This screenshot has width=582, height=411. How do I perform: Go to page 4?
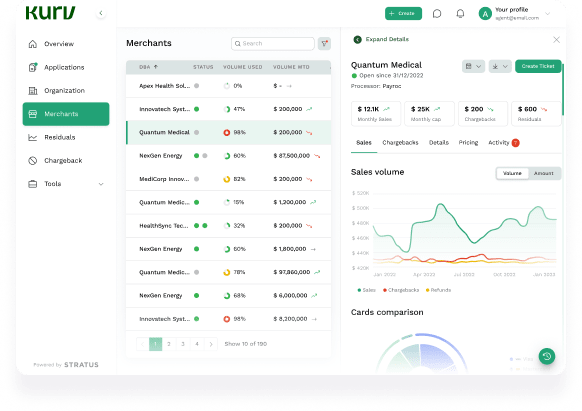(x=197, y=344)
